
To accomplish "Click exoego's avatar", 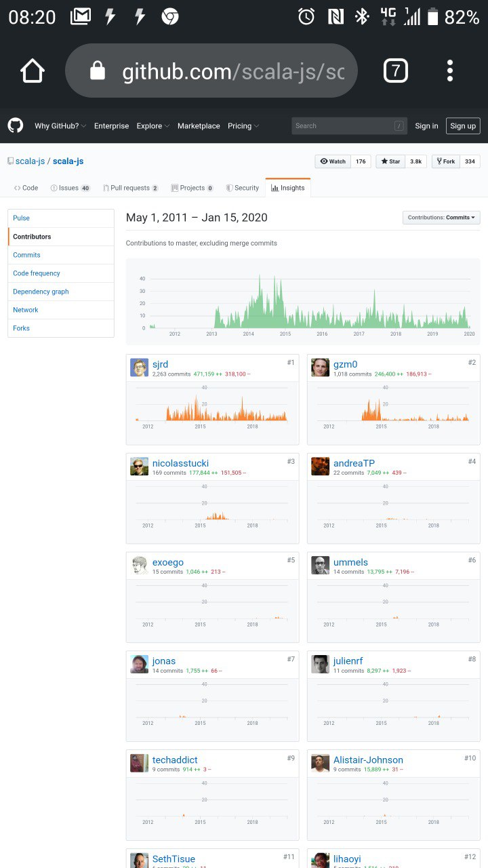I will (x=139, y=565).
